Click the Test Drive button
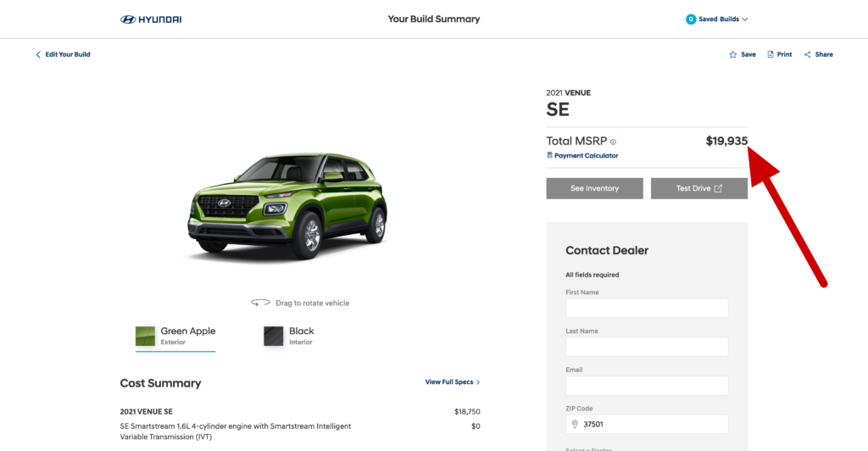868x451 pixels. coord(699,188)
